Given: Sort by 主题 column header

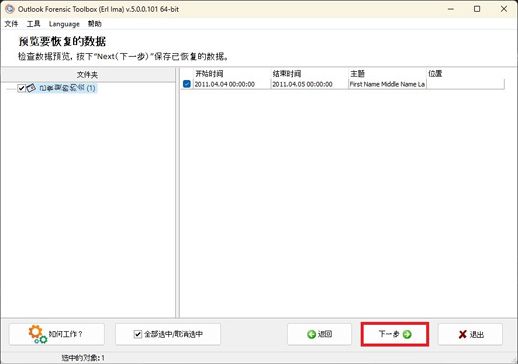Looking at the screenshot, I should click(x=387, y=74).
